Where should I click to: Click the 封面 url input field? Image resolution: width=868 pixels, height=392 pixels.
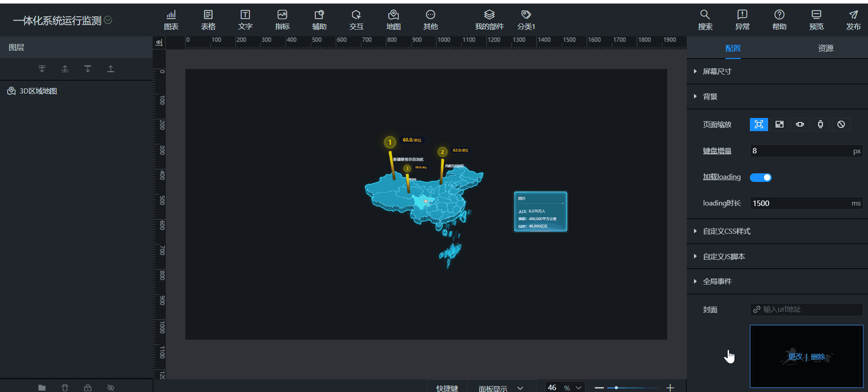click(x=806, y=309)
